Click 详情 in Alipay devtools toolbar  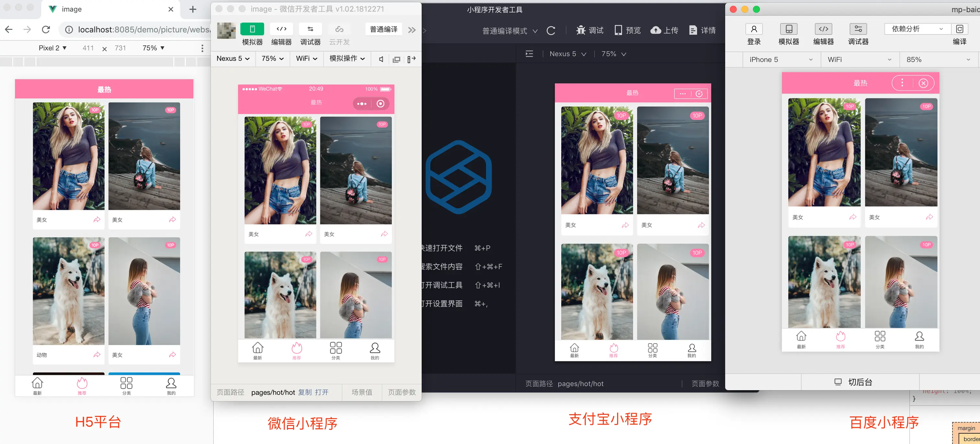point(703,30)
